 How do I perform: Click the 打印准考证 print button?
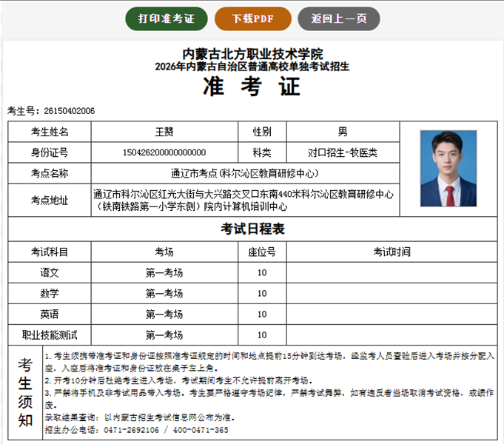pyautogui.click(x=167, y=18)
